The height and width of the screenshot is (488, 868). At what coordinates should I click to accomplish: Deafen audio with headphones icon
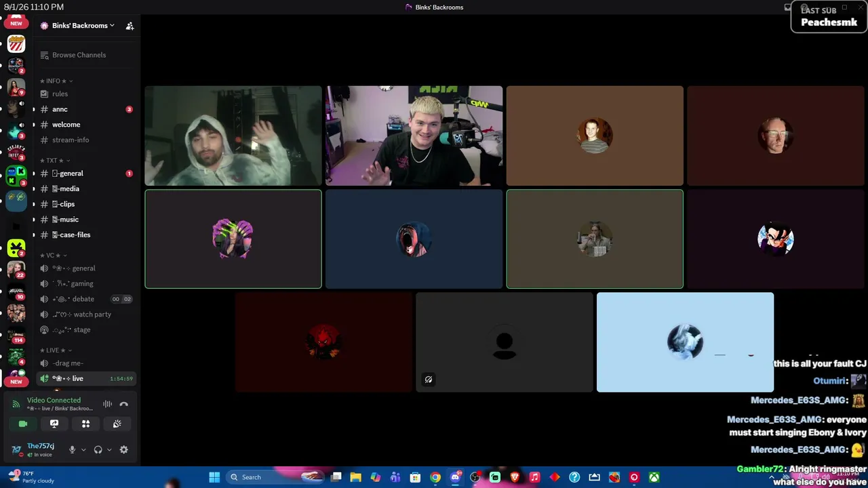coord(98,449)
